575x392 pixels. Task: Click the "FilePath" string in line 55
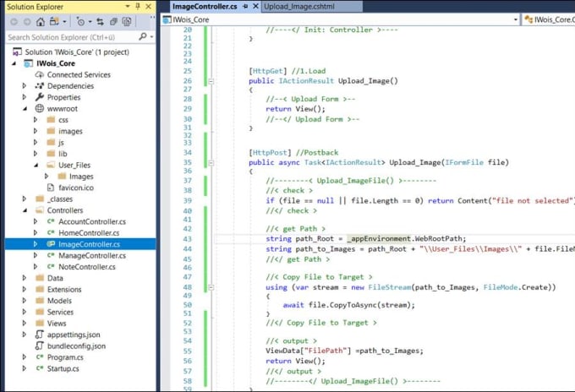click(x=326, y=351)
